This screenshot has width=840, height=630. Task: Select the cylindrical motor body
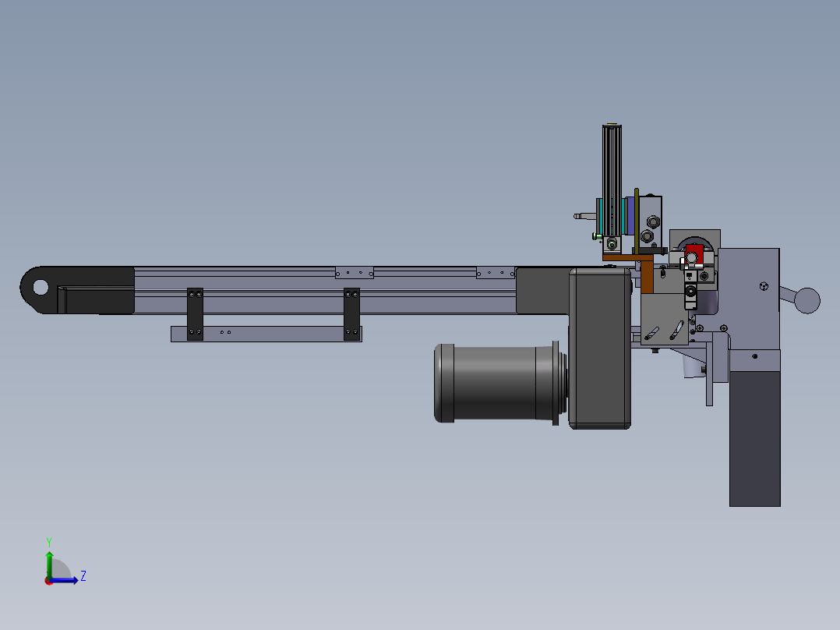tap(491, 384)
